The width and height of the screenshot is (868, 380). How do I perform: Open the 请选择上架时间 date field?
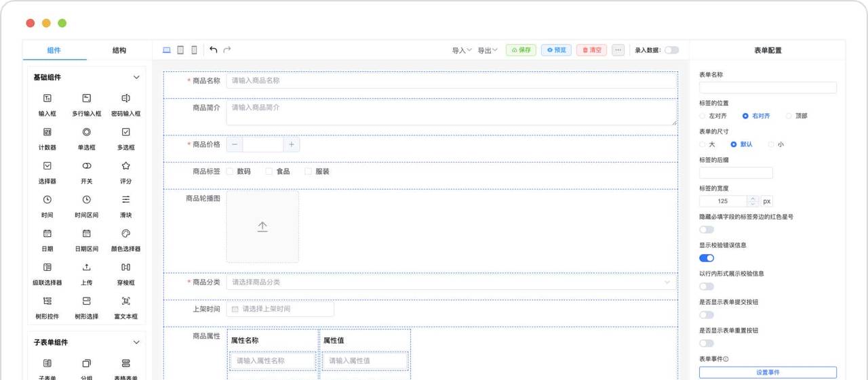point(280,309)
